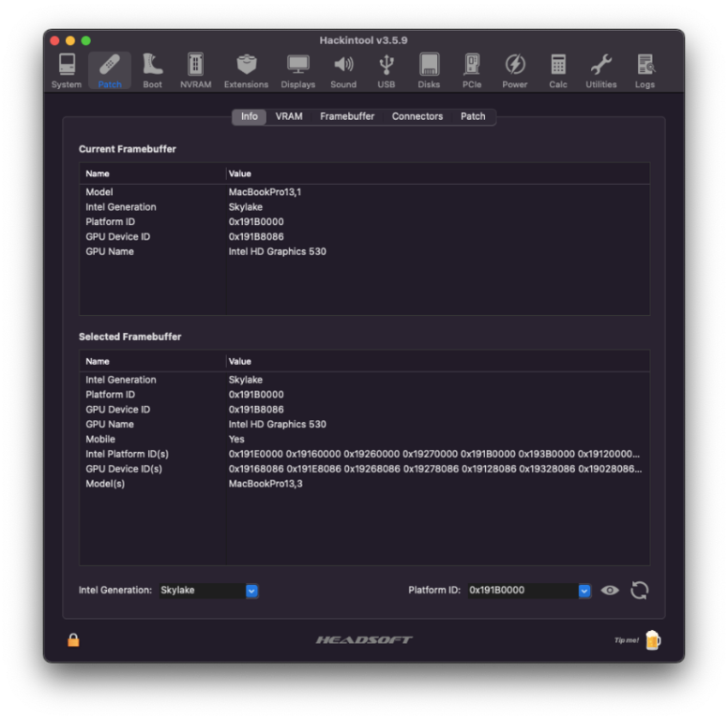Toggle the orange lock icon
The image size is (728, 720).
tap(73, 640)
